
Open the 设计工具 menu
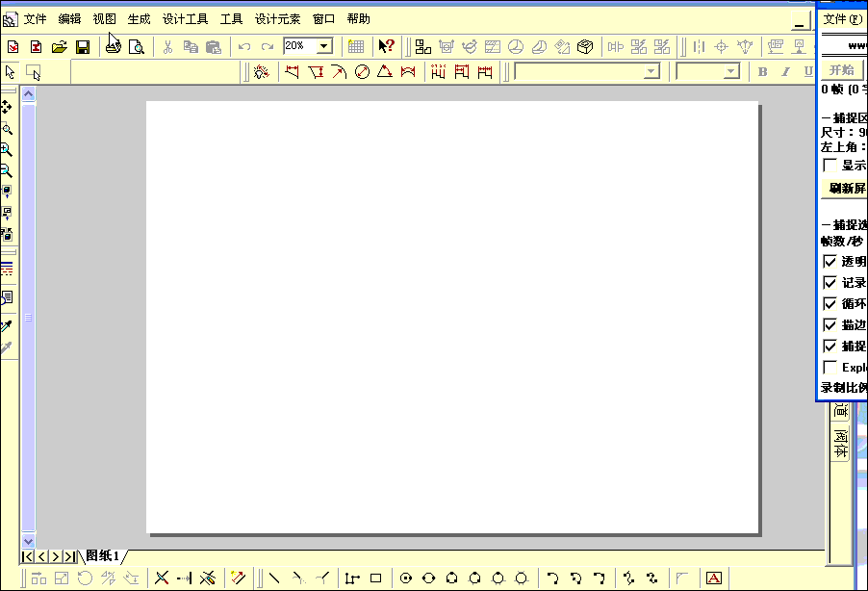pos(185,19)
